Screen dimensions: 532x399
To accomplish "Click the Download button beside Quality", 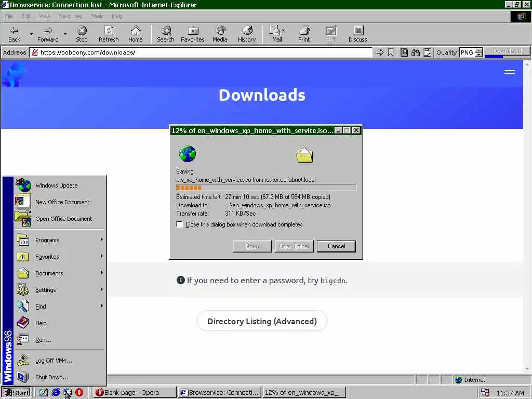I will click(x=507, y=51).
